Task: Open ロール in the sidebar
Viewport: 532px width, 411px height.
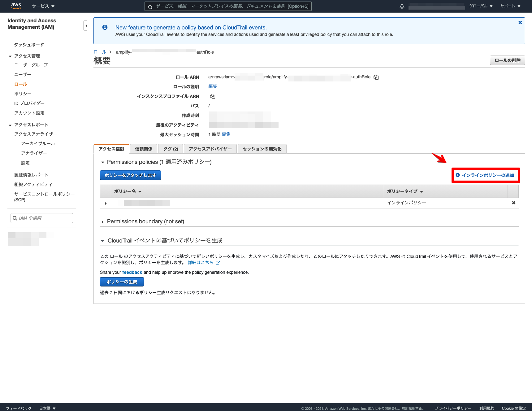Action: (x=21, y=84)
